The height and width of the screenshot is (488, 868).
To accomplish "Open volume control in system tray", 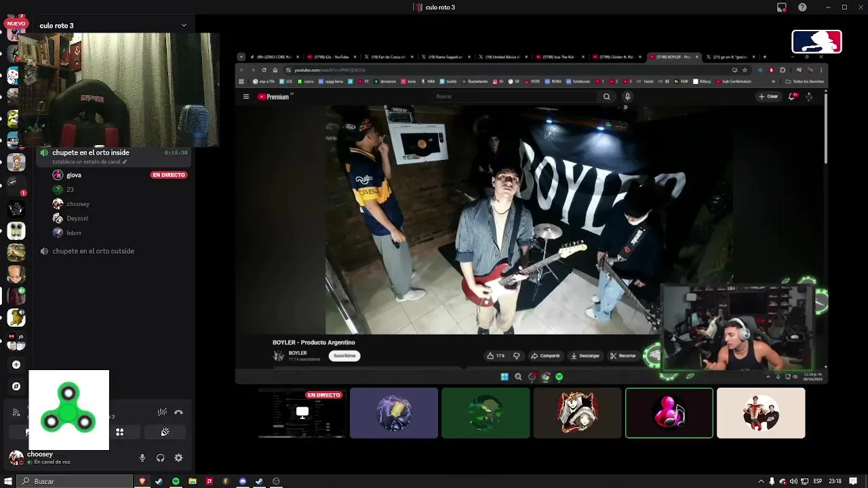I will (793, 481).
